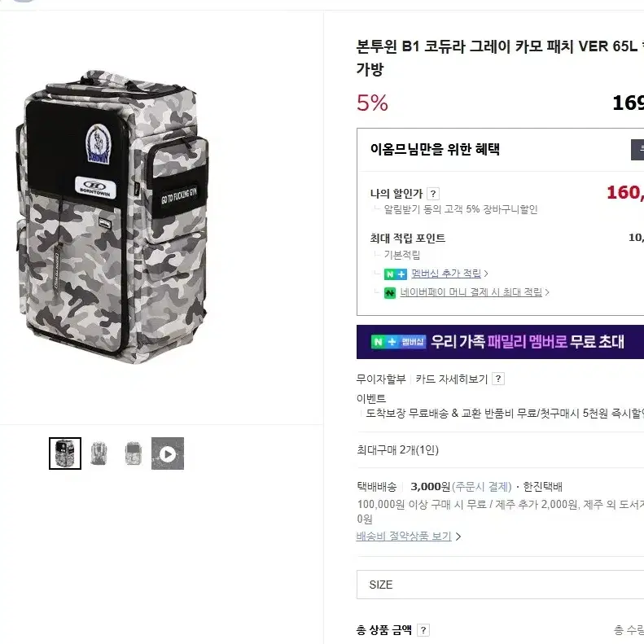This screenshot has height=644, width=644.
Task: Expand chevron after 멤버십 추가 적립
Action: [x=486, y=274]
